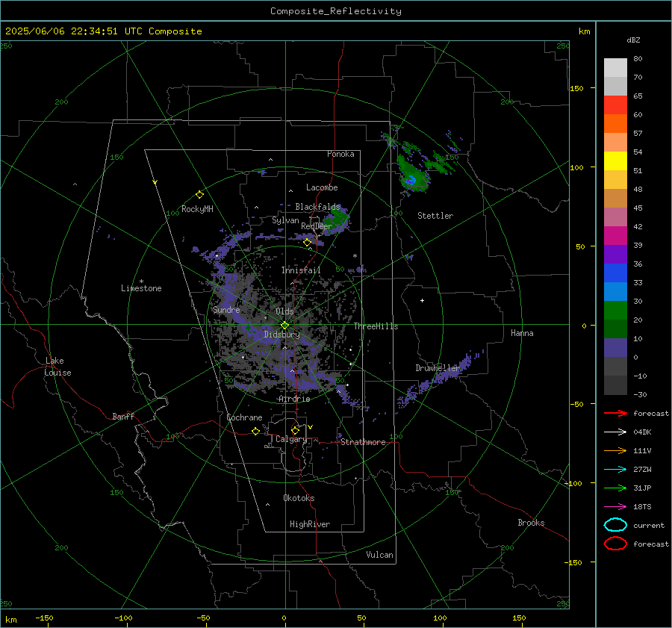Click the RockyMH label
Image resolution: width=672 pixels, height=628 pixels.
197,209
